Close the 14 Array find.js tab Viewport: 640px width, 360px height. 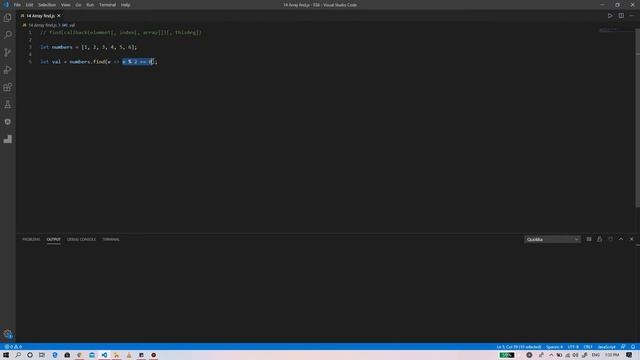coord(59,16)
